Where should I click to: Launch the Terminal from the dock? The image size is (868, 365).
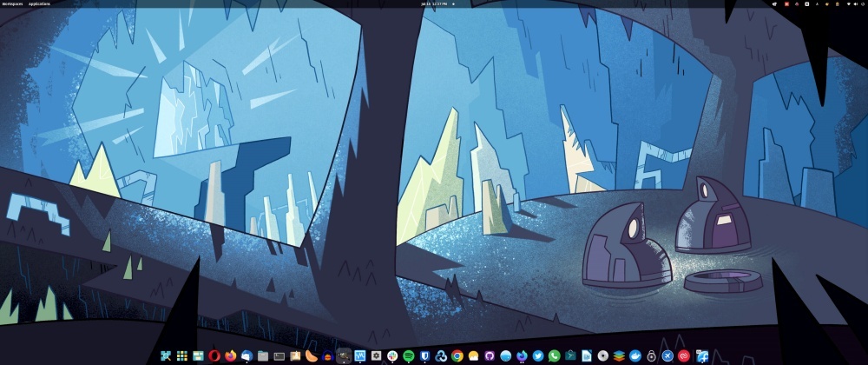tap(279, 355)
